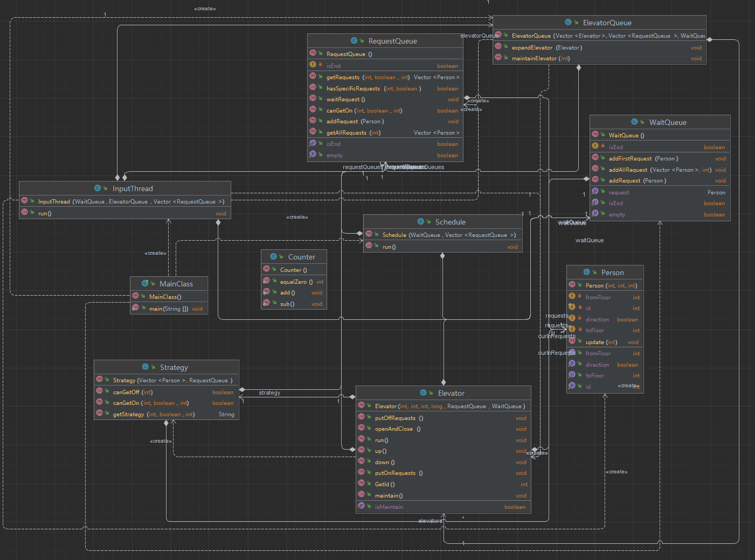Select the Elevator class title

click(x=451, y=393)
